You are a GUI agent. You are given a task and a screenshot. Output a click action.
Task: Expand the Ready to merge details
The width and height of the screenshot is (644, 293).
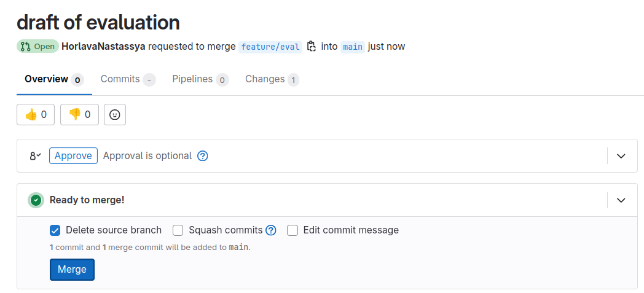coord(621,200)
